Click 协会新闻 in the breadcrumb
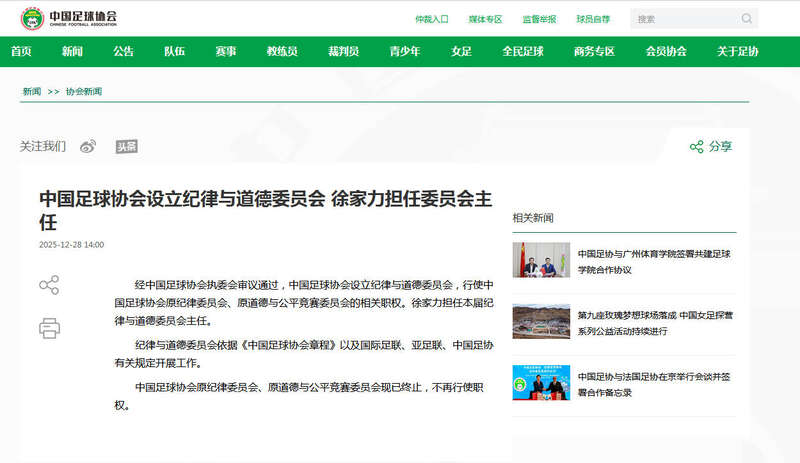This screenshot has width=800, height=463. pos(84,91)
